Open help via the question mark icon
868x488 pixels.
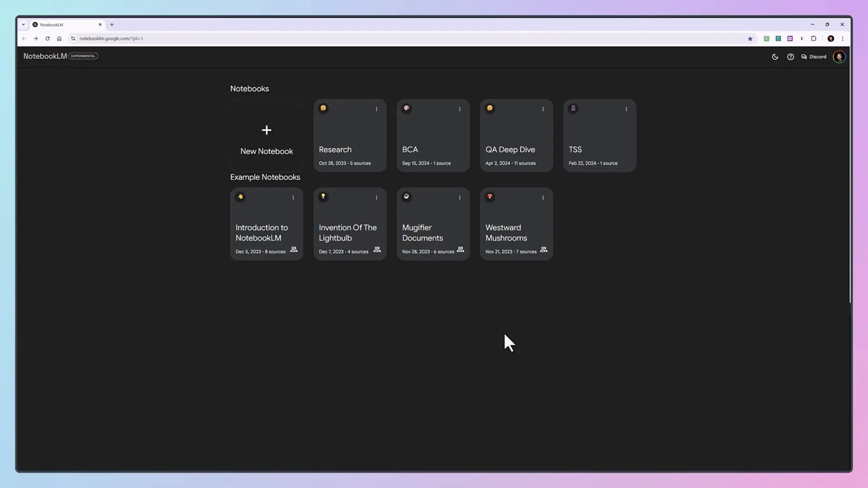790,56
